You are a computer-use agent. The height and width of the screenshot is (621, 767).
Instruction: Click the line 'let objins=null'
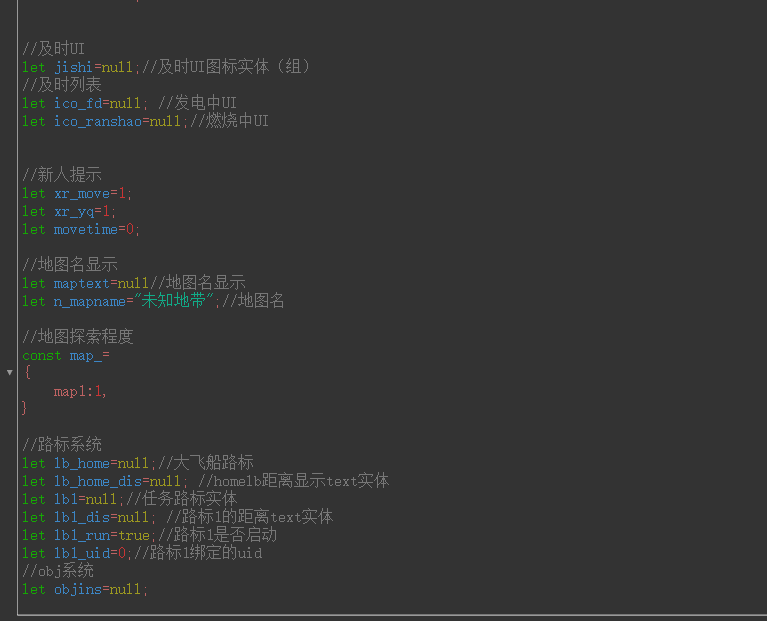pos(85,589)
